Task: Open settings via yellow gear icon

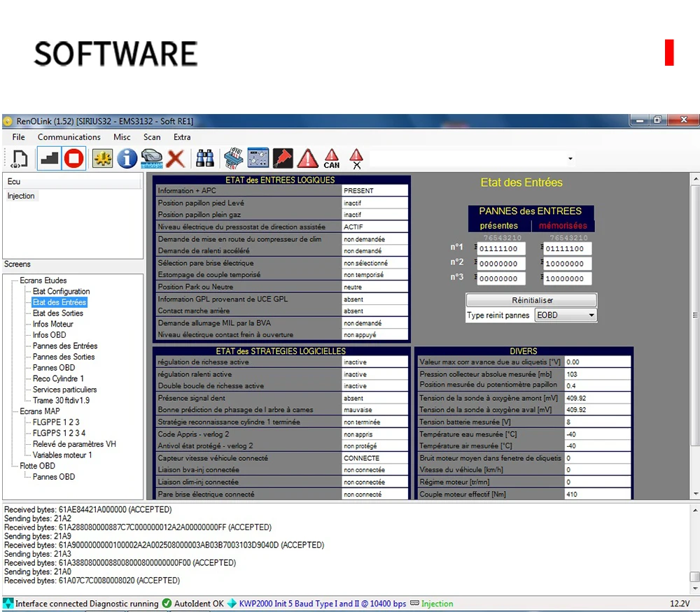Action: coord(102,158)
